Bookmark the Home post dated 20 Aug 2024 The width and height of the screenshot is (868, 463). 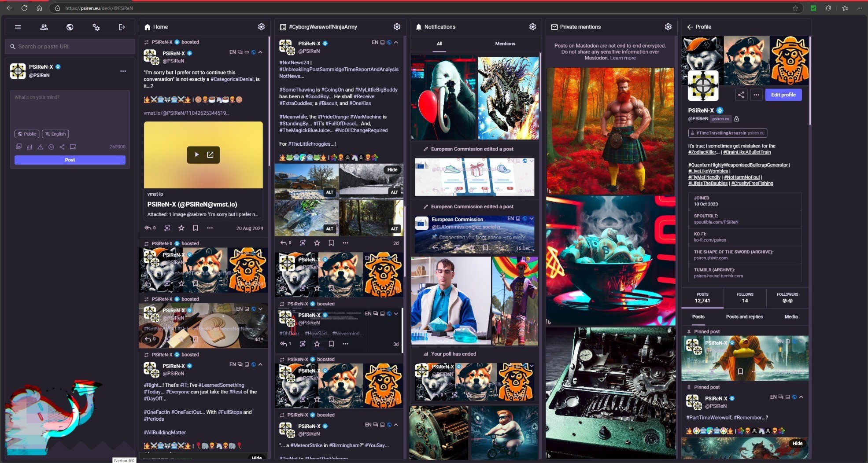(x=196, y=228)
